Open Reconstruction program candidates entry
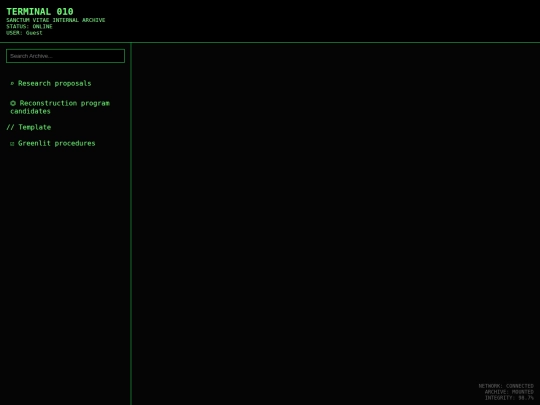The width and height of the screenshot is (540, 405). tap(60, 107)
